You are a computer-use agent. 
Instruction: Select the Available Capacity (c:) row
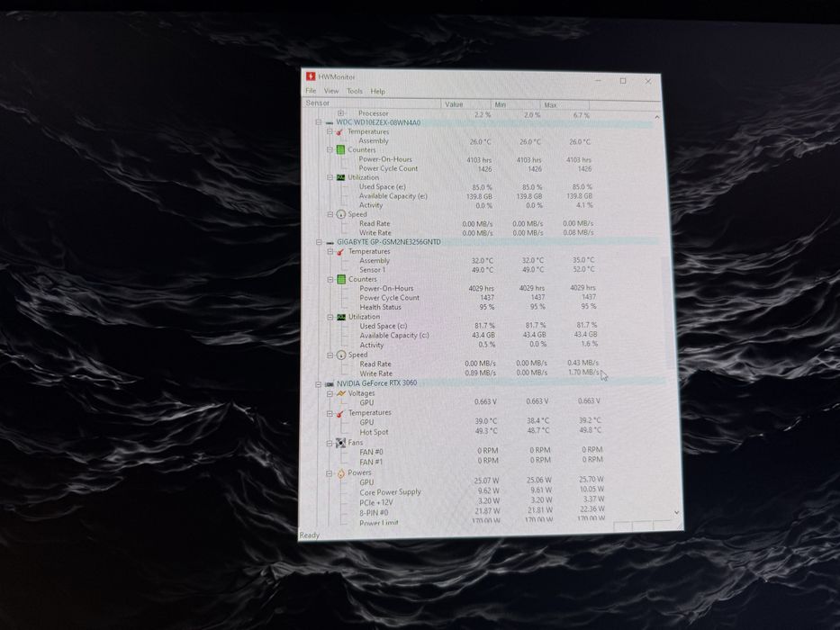click(478, 336)
